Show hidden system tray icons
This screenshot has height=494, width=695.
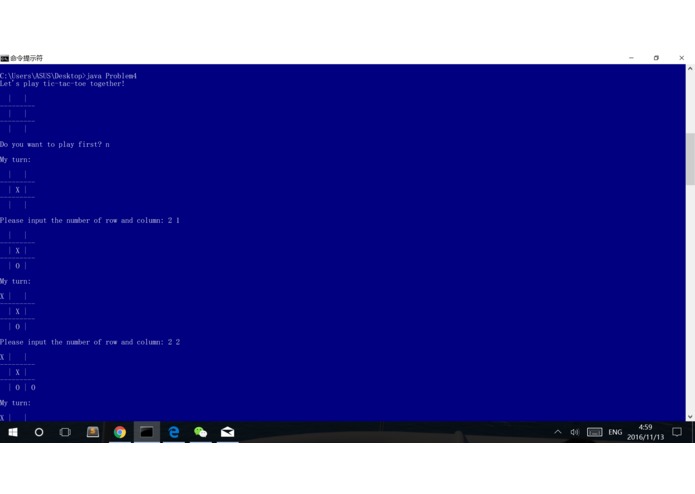click(x=558, y=432)
